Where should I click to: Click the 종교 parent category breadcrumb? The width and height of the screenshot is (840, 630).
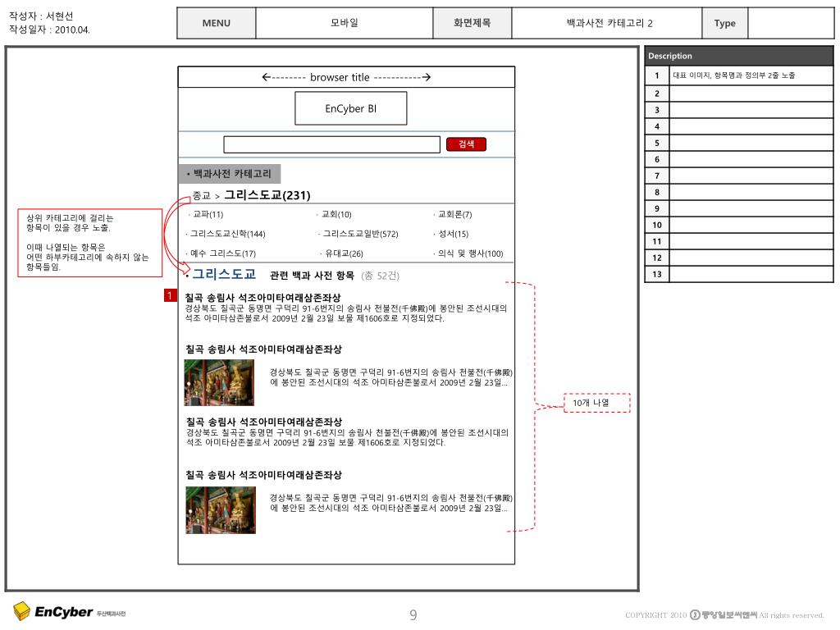[202, 195]
